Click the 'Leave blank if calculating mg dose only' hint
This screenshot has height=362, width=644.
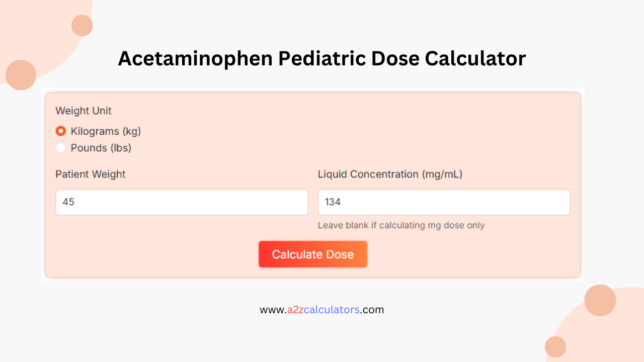tap(401, 225)
